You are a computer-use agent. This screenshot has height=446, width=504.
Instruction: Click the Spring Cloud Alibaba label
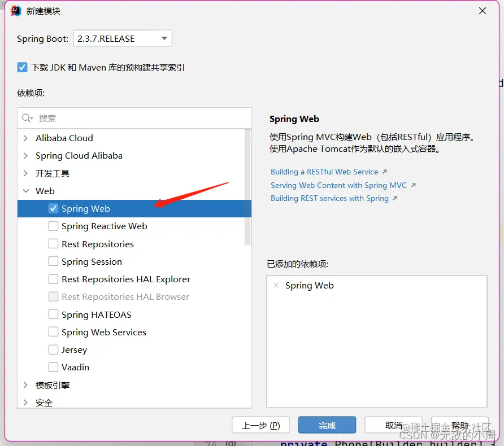click(x=79, y=156)
